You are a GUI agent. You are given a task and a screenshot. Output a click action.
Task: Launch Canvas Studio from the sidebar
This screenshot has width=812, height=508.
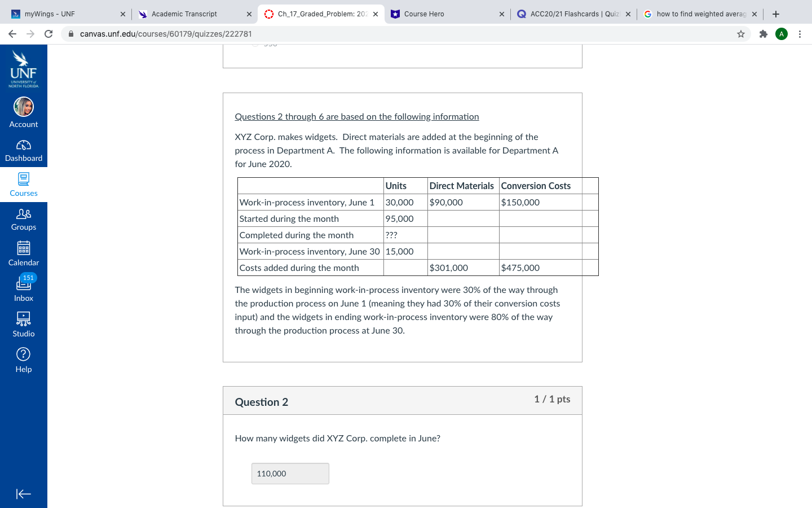23,325
